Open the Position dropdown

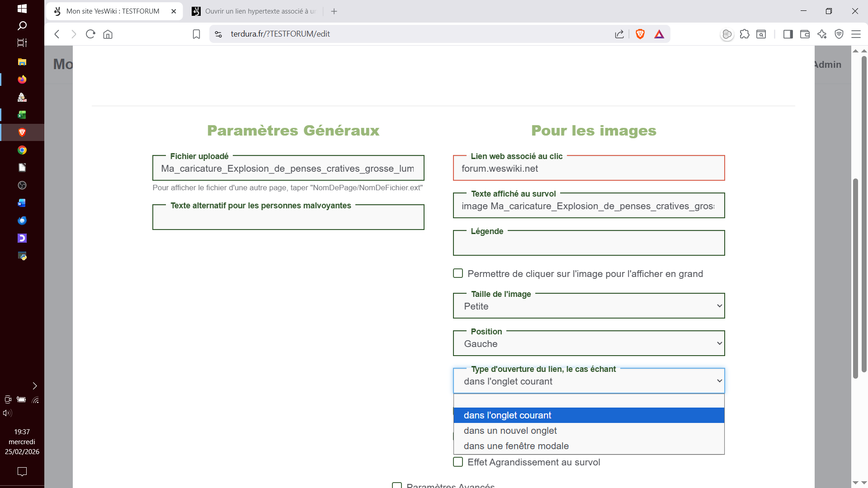click(589, 344)
